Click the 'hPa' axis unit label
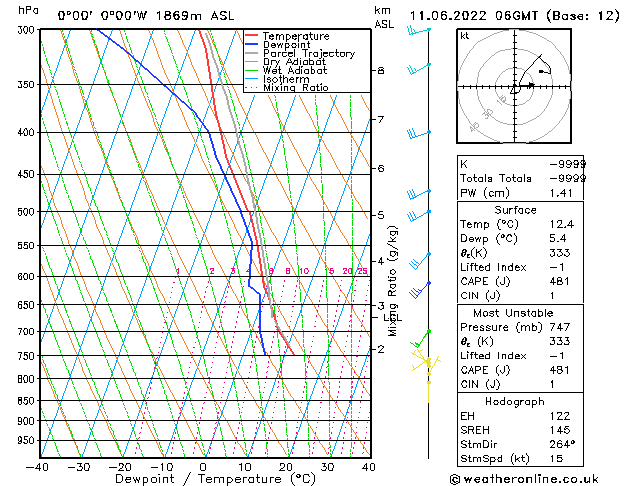The height and width of the screenshot is (486, 629). tap(28, 10)
